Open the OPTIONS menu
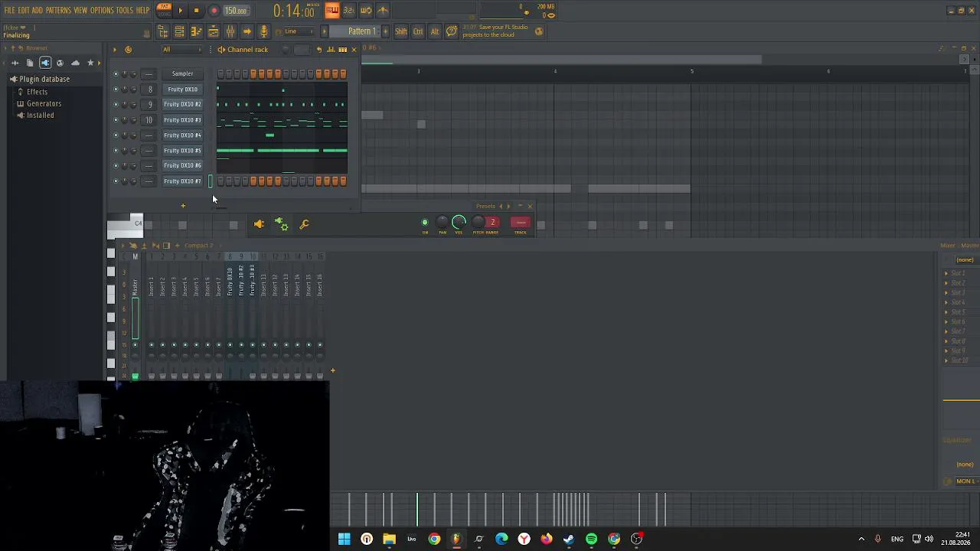Viewport: 980px width, 551px height. pyautogui.click(x=102, y=10)
